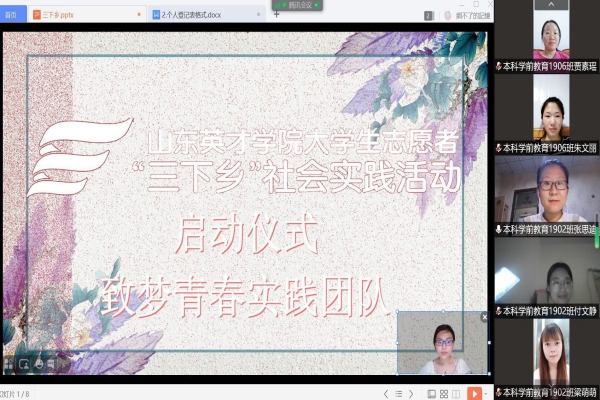The height and width of the screenshot is (400, 600).
Task: Click the white school logo on the slide
Action: pos(80,157)
